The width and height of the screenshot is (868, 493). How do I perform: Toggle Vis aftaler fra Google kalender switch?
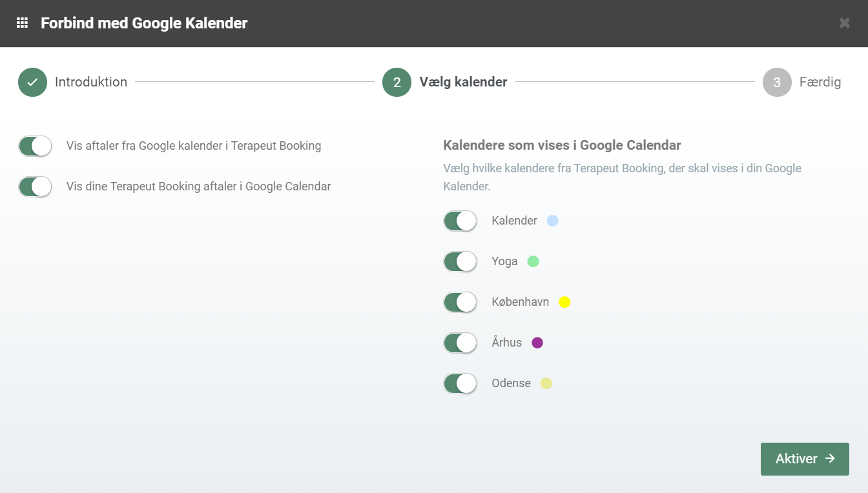coord(35,146)
